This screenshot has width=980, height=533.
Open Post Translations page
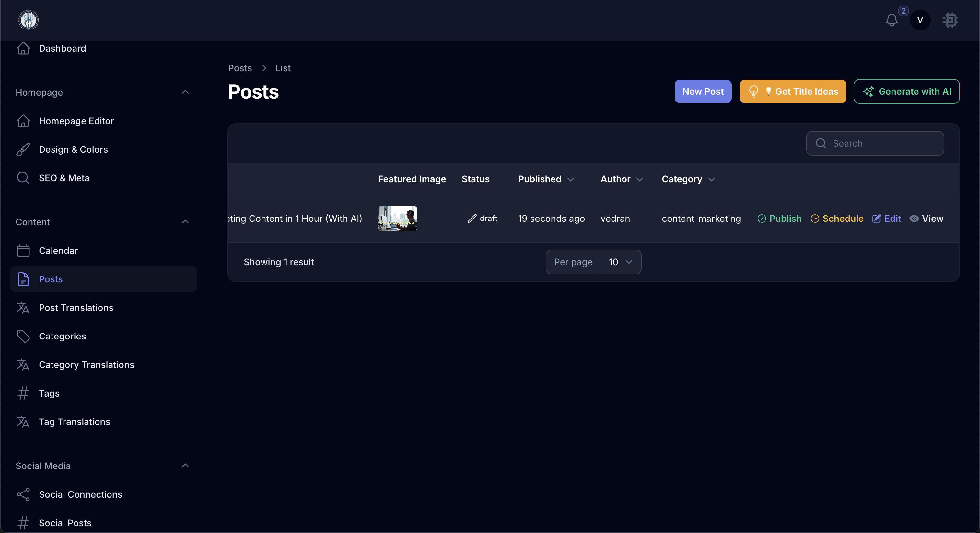tap(103, 308)
